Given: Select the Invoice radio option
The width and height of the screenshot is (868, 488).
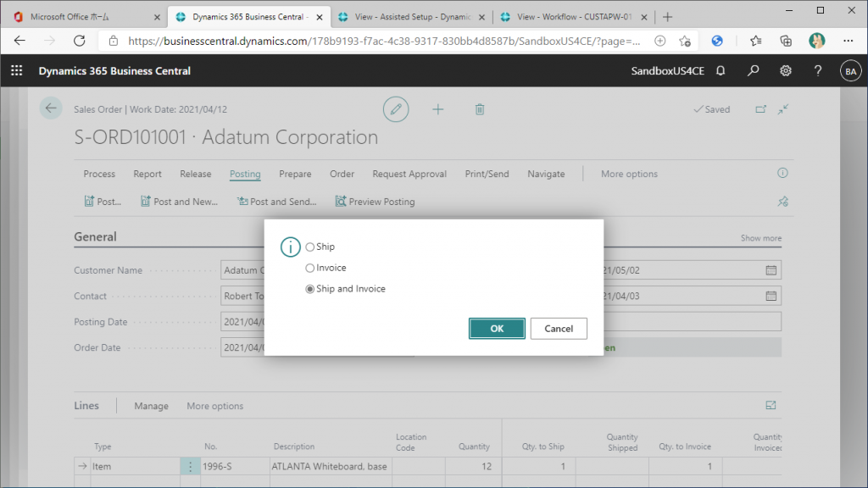Looking at the screenshot, I should [x=310, y=268].
